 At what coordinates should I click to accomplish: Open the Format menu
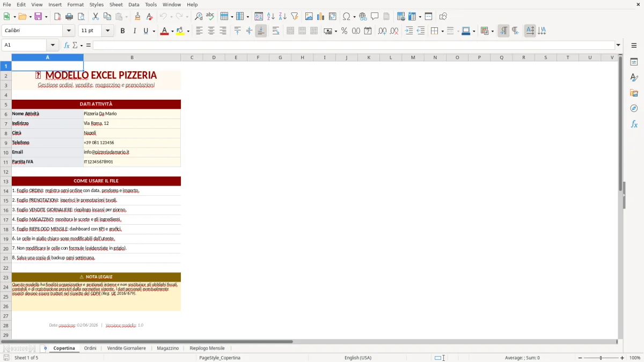click(x=75, y=4)
